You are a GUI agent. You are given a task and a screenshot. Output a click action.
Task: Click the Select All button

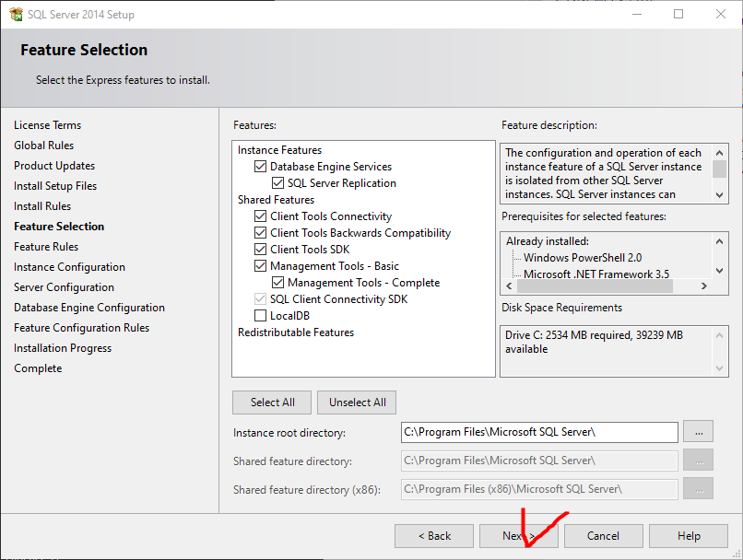272,402
